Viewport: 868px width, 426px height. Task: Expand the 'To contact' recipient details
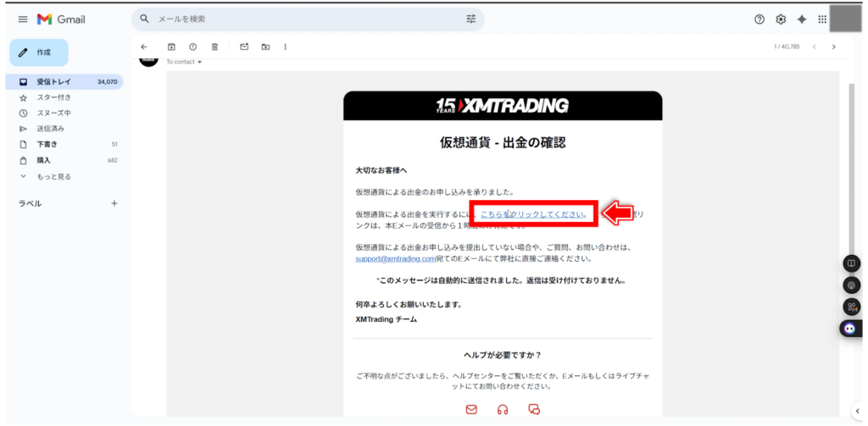[x=199, y=62]
